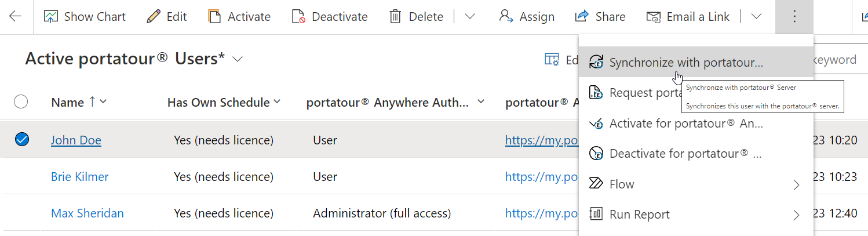Viewport: 868px width, 236px height.
Task: Choose Activate for portatour Anywhere
Action: [696, 123]
